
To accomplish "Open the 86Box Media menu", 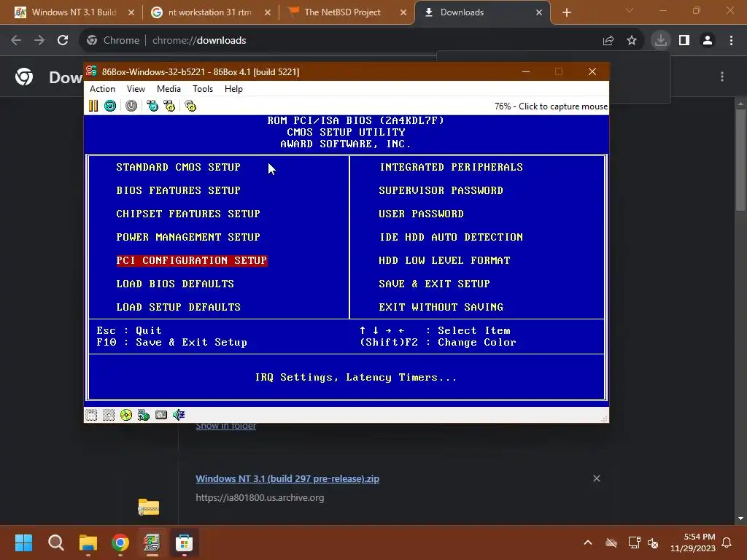I will pos(169,88).
